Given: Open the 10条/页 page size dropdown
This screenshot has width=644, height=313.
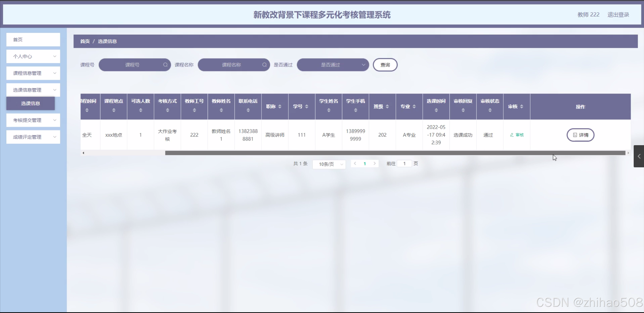Looking at the screenshot, I should [329, 164].
